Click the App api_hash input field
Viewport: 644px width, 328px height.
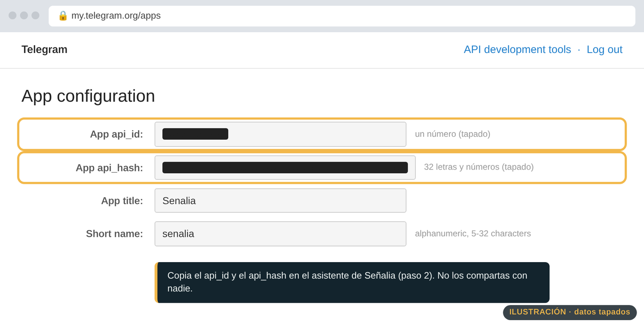coord(285,167)
